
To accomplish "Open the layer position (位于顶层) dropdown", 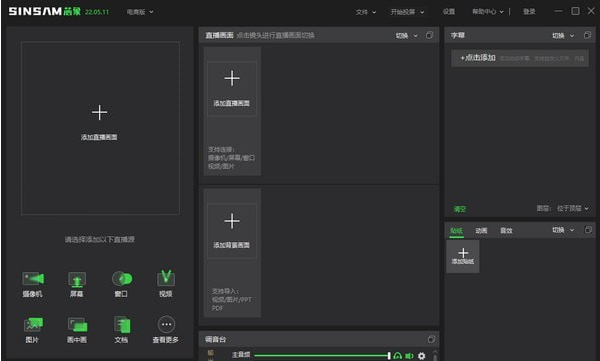I will pos(573,208).
